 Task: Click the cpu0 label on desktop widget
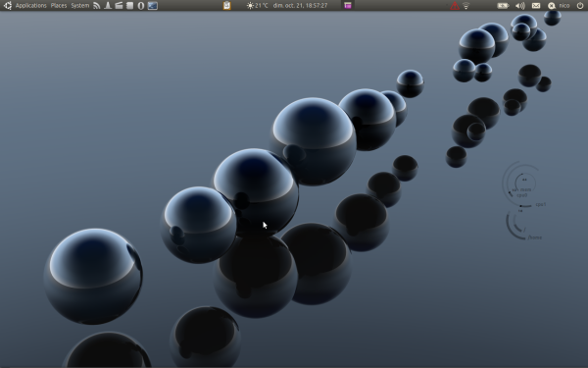pos(522,195)
